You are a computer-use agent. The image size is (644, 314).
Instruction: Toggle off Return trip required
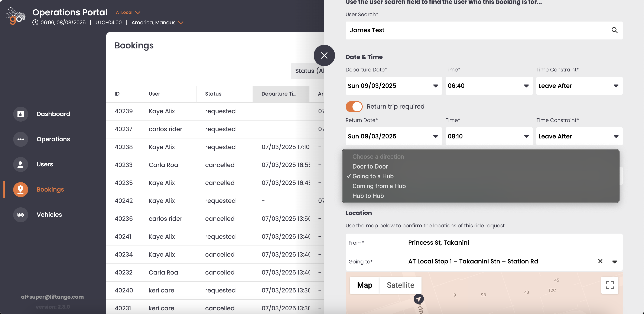coord(354,107)
